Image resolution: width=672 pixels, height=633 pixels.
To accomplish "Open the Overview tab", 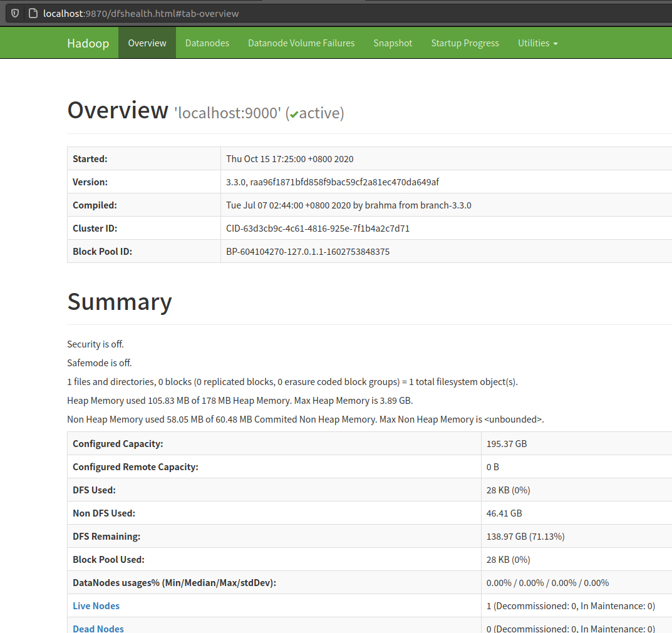I will pyautogui.click(x=147, y=43).
